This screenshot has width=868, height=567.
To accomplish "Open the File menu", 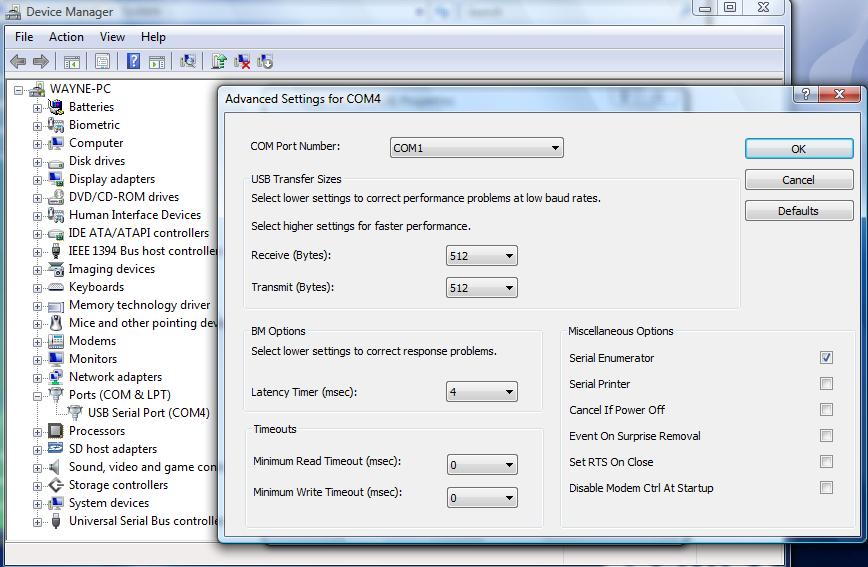I will pyautogui.click(x=24, y=37).
